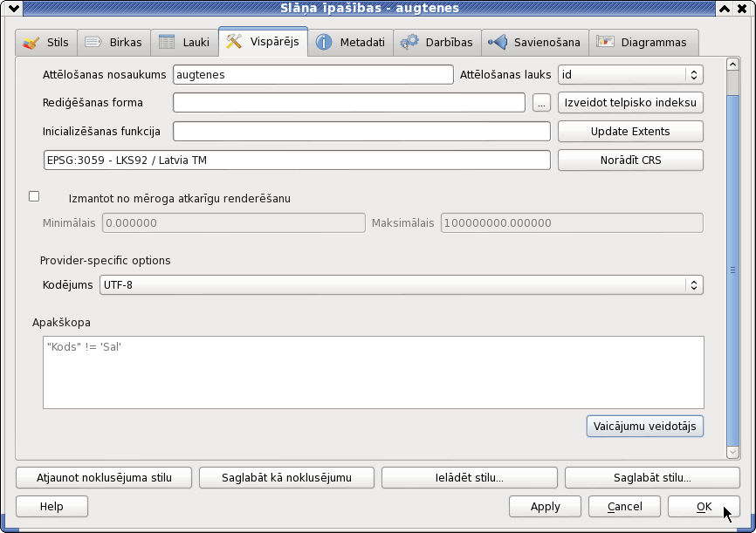Open Vaicājumu veidotājs query builder
756x533 pixels.
pos(645,427)
